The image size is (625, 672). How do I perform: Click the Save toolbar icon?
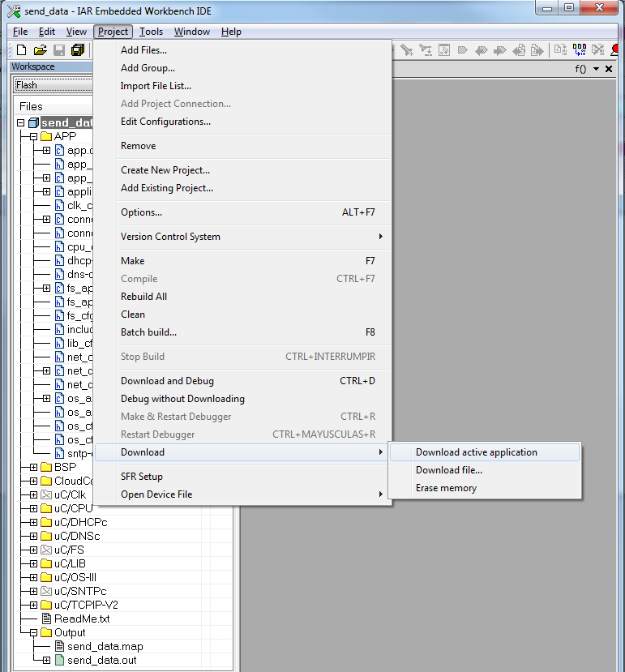pyautogui.click(x=59, y=50)
